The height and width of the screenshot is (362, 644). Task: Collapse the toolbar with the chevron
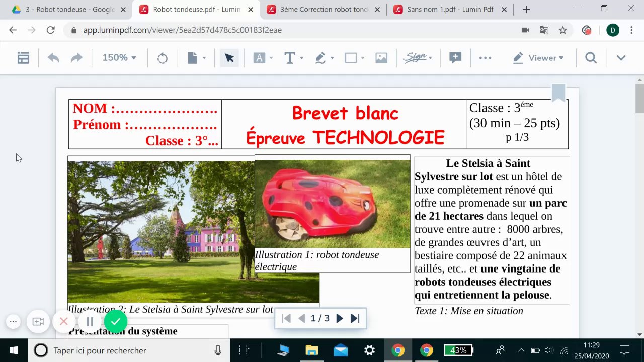[x=621, y=58]
